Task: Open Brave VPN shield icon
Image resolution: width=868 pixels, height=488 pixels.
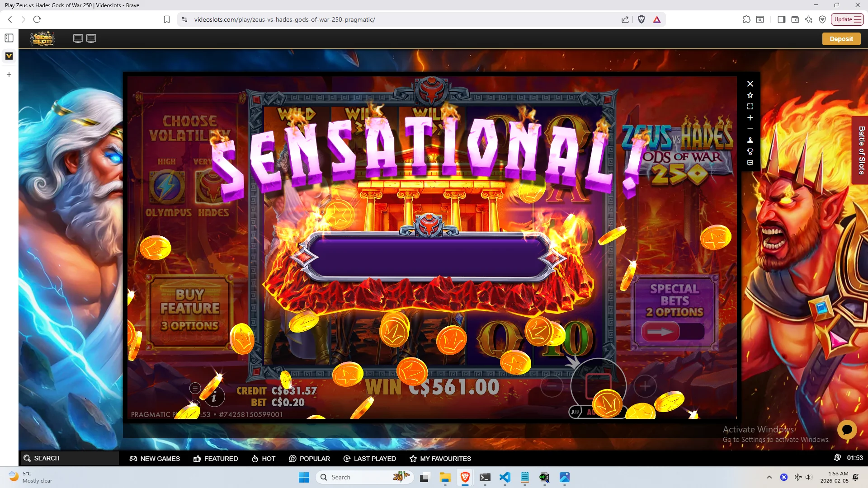Action: (822, 19)
